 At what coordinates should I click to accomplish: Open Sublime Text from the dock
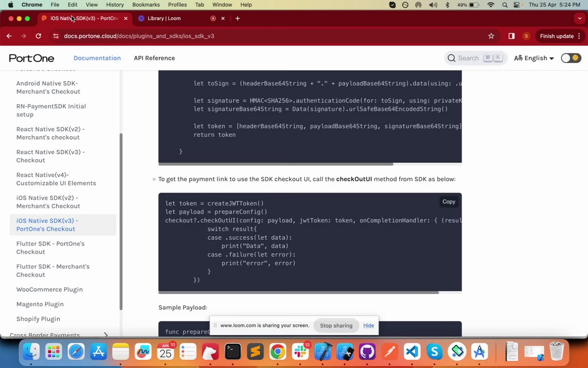pos(255,352)
